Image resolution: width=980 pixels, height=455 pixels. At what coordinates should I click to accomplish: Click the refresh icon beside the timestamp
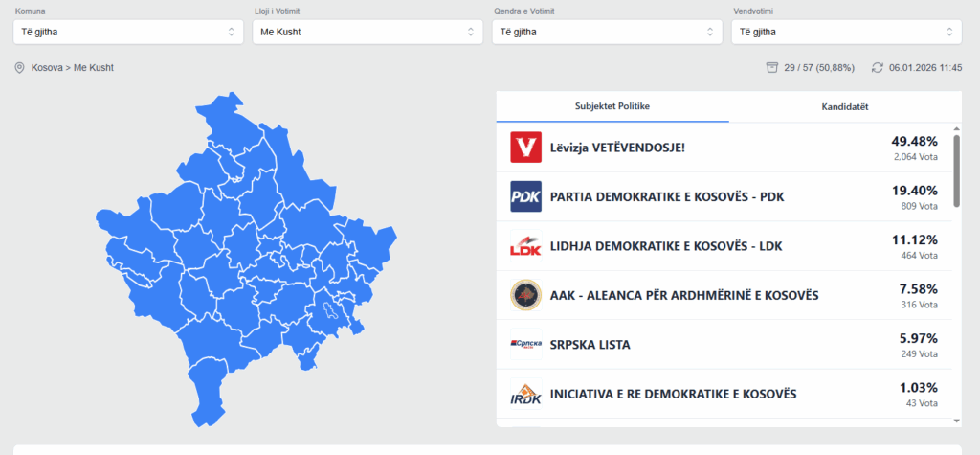coord(877,67)
